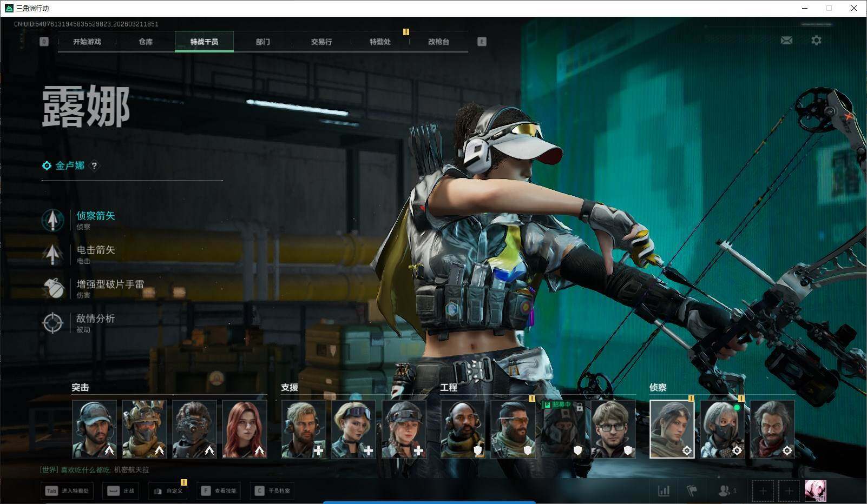Screen dimensions: 867x504
Task: Select the bald bearded 工程 operator
Action: 463,429
